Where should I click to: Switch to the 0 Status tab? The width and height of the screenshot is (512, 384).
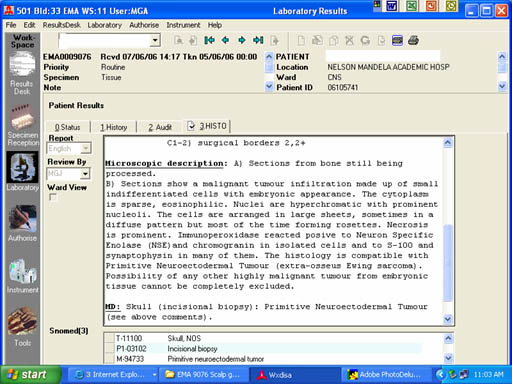click(x=68, y=127)
